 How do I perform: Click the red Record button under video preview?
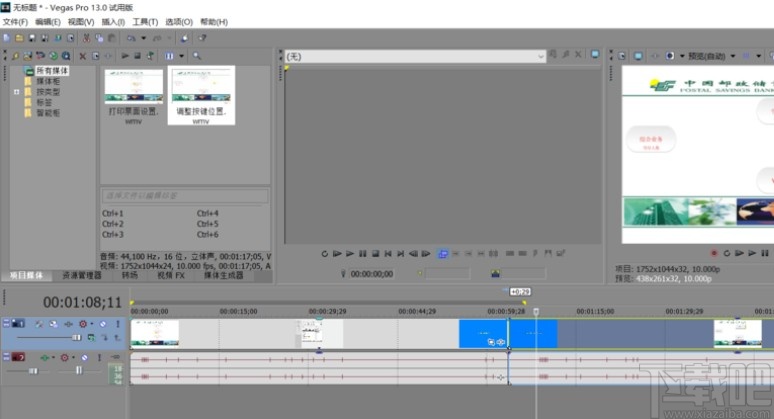(714, 254)
